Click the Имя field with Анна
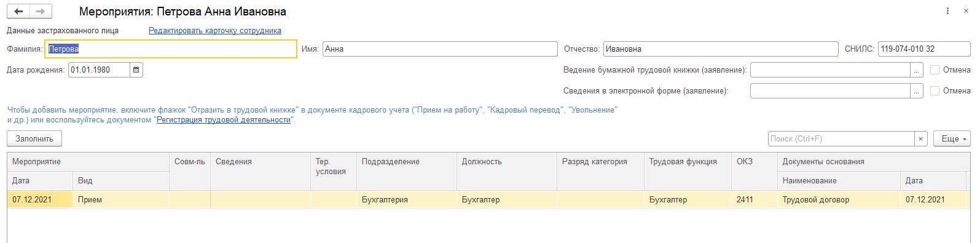This screenshot has height=243, width=980. (440, 49)
